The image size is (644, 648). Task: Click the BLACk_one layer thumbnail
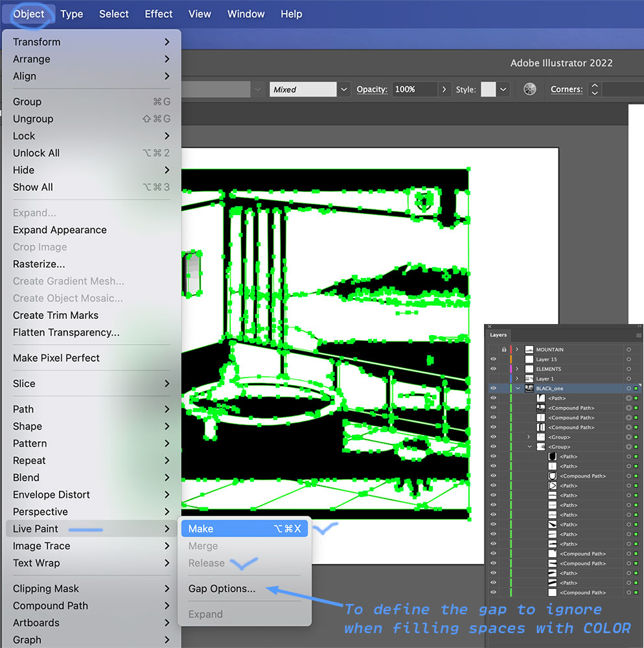tap(529, 389)
